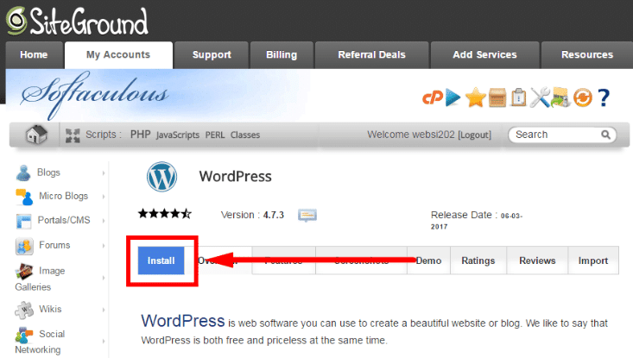Click the Wikis puzzle icon
The image size is (633, 364).
pyautogui.click(x=24, y=310)
